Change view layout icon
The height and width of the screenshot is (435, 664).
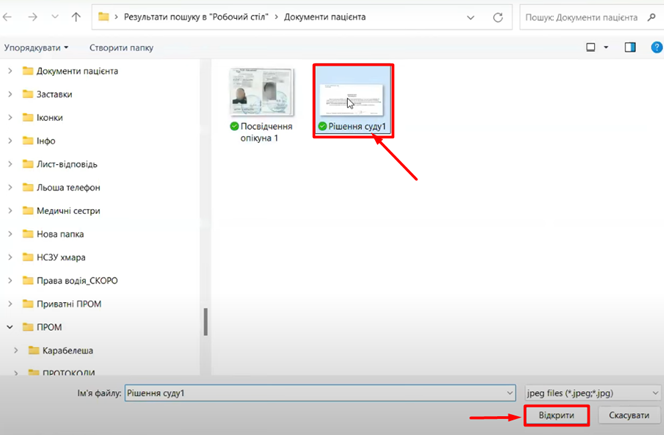[590, 47]
